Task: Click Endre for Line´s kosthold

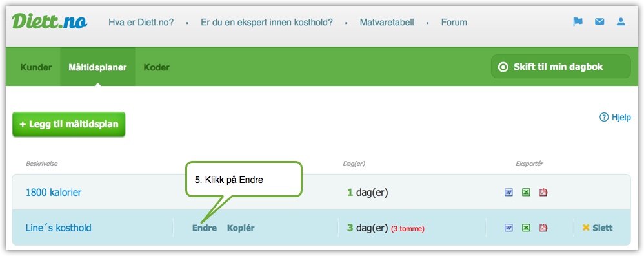Action: coord(204,228)
